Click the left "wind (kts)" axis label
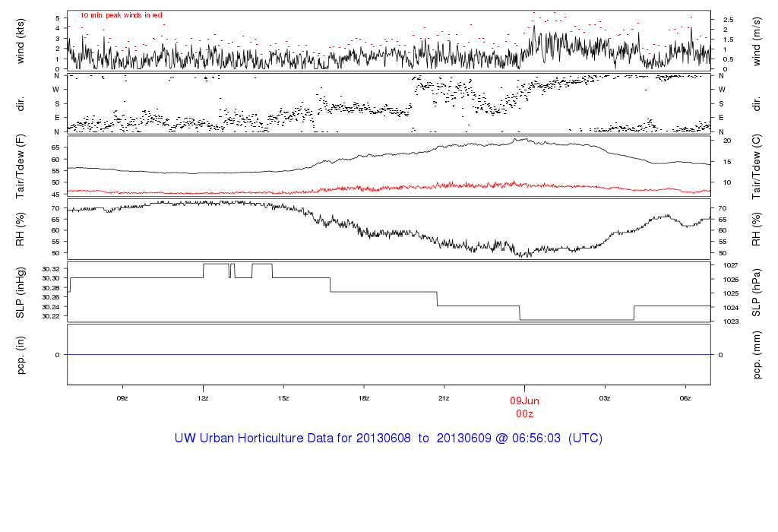The height and width of the screenshot is (532, 778). tap(21, 40)
